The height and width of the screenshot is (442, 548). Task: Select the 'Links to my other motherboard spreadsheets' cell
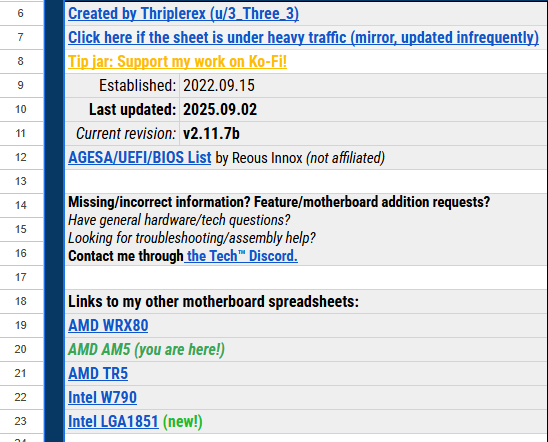(x=306, y=302)
